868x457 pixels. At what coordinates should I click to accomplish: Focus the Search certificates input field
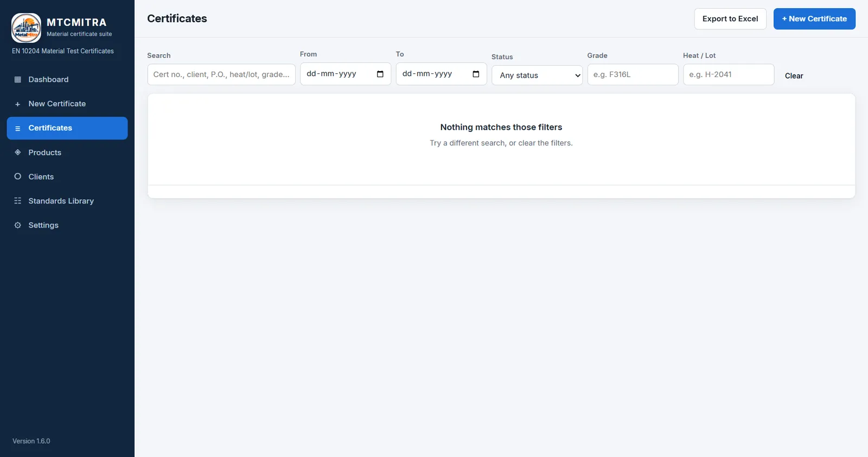coord(221,74)
